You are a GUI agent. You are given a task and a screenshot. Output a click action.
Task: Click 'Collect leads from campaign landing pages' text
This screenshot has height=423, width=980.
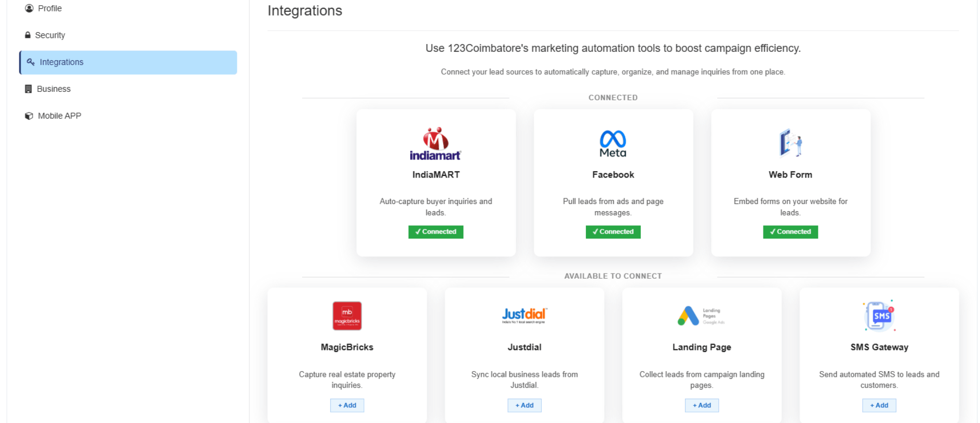pos(702,380)
